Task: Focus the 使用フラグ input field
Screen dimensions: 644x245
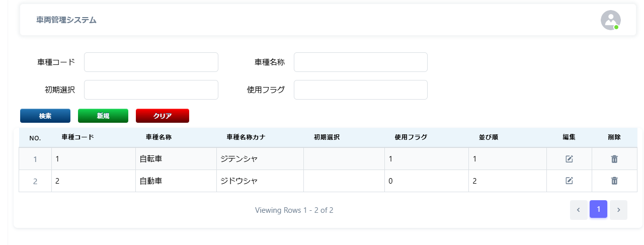Action: pos(361,90)
